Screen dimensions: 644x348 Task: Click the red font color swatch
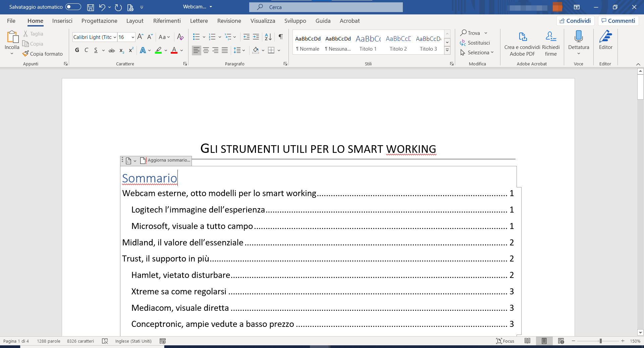174,51
